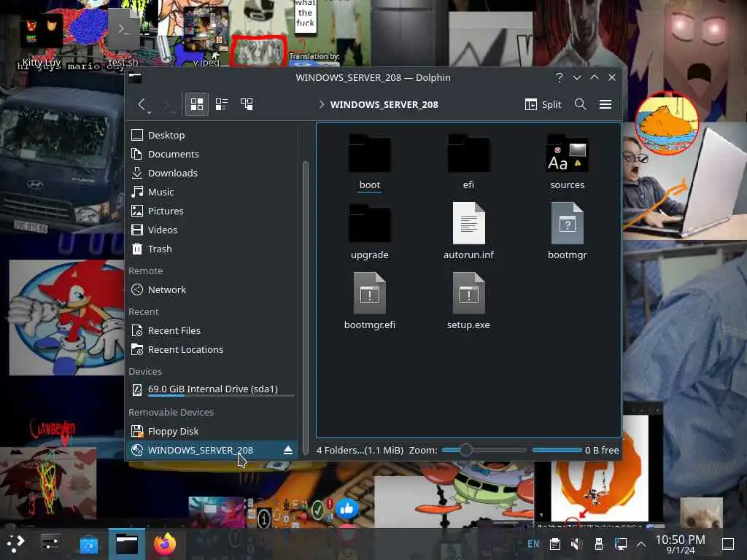Adjust the icon Zoom slider
This screenshot has height=560, width=747.
click(x=484, y=451)
